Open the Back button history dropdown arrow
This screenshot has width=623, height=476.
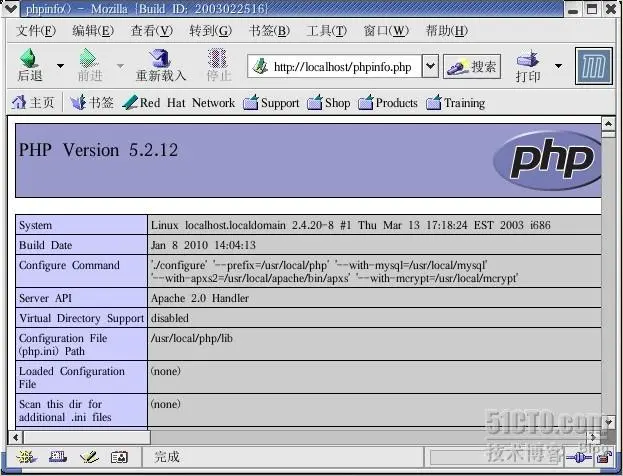[x=60, y=66]
